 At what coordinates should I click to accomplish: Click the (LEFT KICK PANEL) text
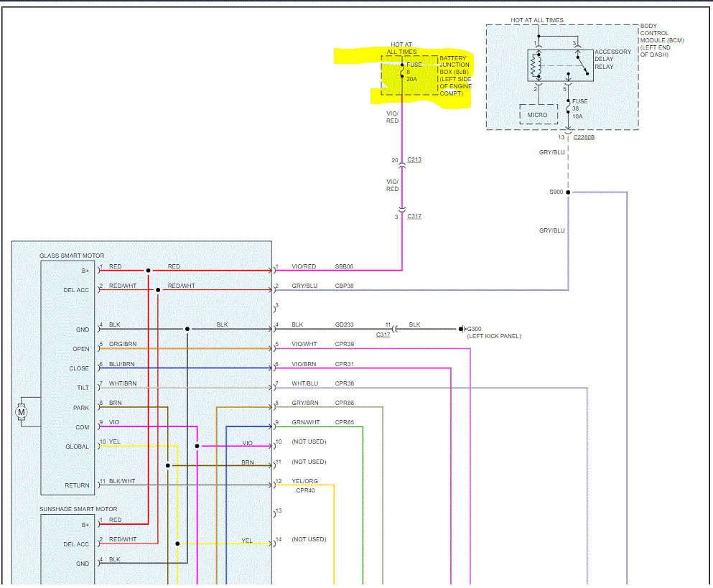point(493,337)
